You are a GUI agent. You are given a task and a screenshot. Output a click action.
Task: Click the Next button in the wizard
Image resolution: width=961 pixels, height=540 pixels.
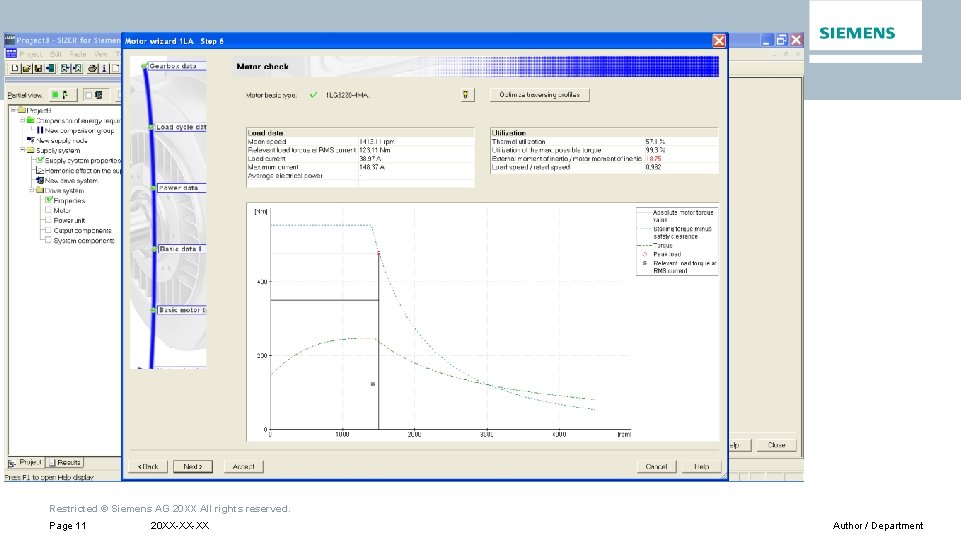pyautogui.click(x=192, y=466)
